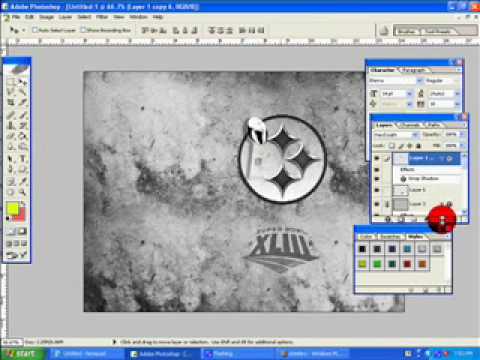The width and height of the screenshot is (480, 360).
Task: Click the Windows Start button
Action: pos(22,354)
